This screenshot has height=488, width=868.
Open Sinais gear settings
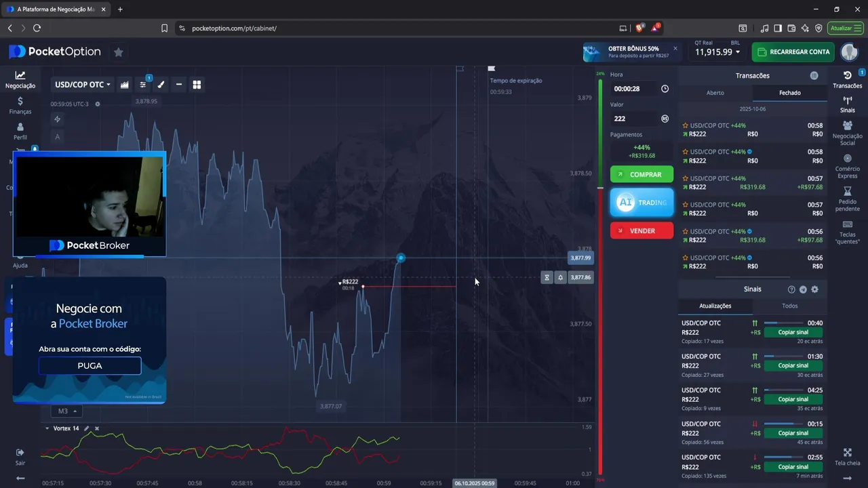pyautogui.click(x=814, y=289)
